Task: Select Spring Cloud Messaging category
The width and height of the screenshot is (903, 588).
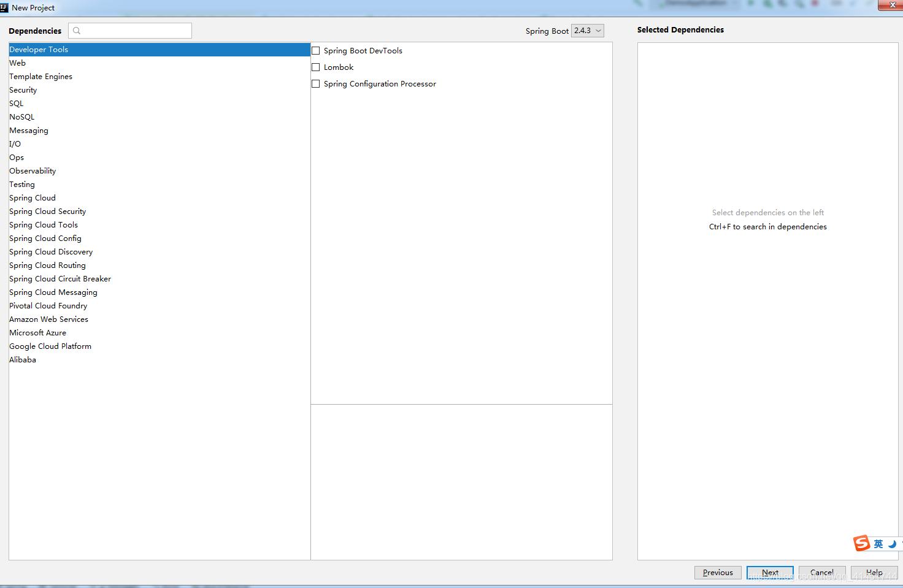Action: click(x=159, y=292)
